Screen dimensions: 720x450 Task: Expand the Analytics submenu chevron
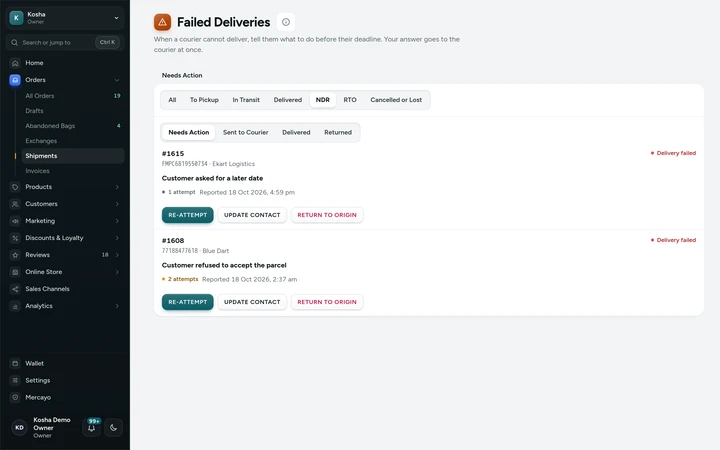[117, 306]
